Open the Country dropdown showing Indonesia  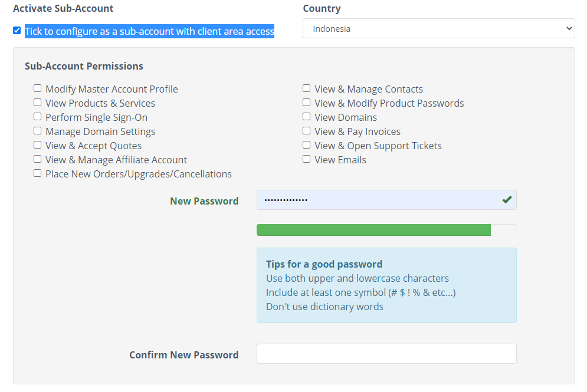coord(438,28)
